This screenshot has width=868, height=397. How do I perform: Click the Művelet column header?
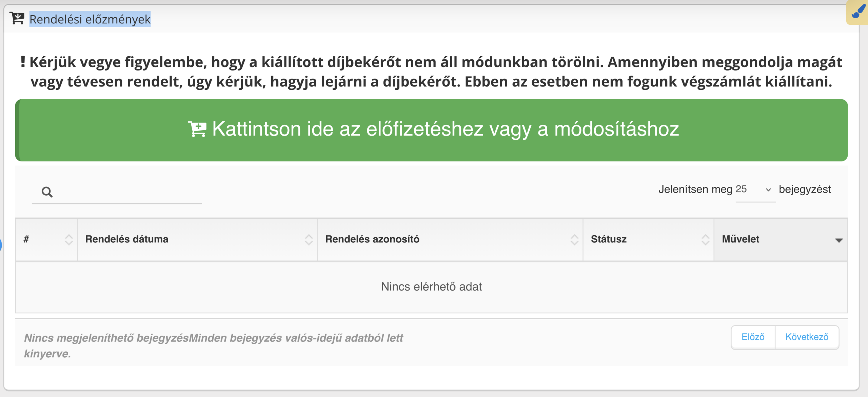741,239
